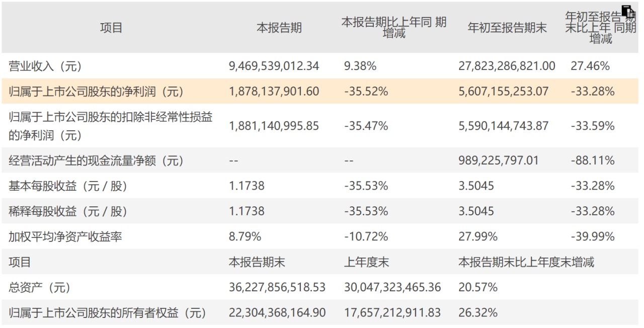Click total assets value 36,227,856,518.53
Viewport: 644px width, 328px height.
[277, 288]
